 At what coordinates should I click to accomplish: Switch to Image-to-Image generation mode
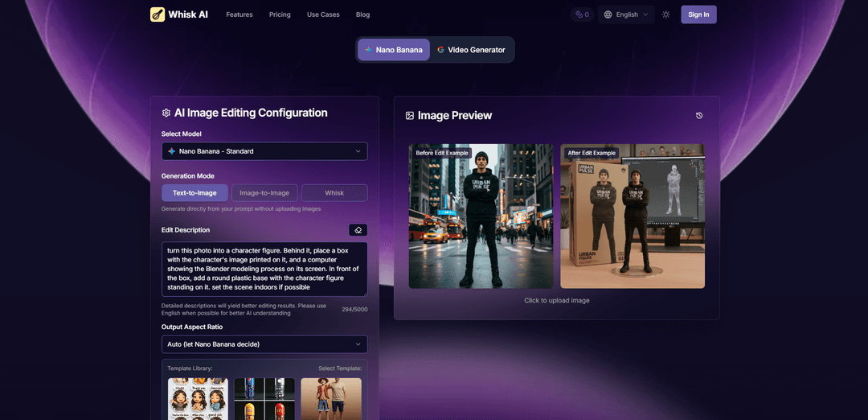(x=264, y=193)
